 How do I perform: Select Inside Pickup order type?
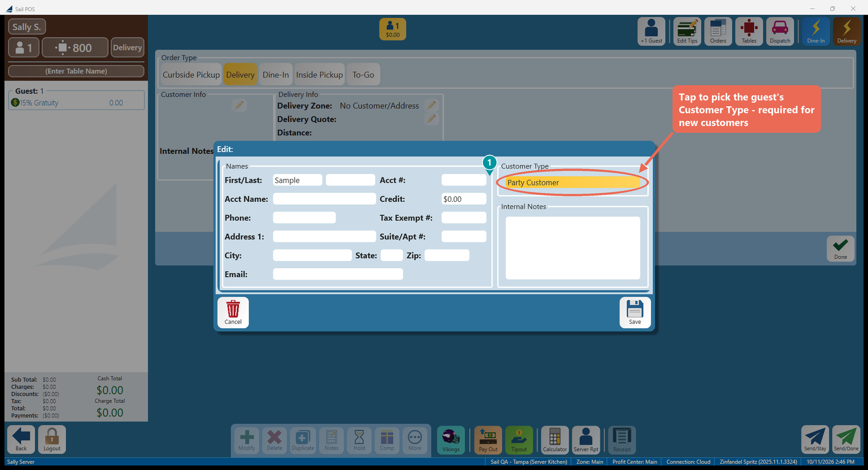[x=319, y=74]
